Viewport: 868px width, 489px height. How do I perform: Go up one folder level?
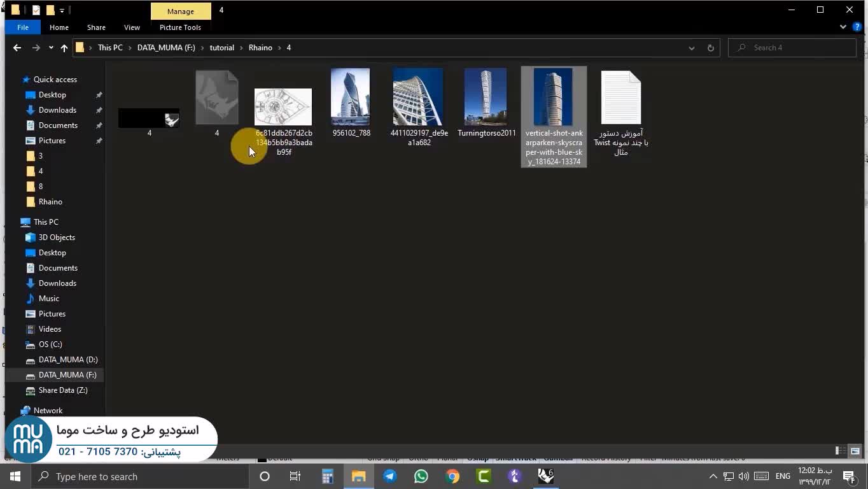point(64,48)
